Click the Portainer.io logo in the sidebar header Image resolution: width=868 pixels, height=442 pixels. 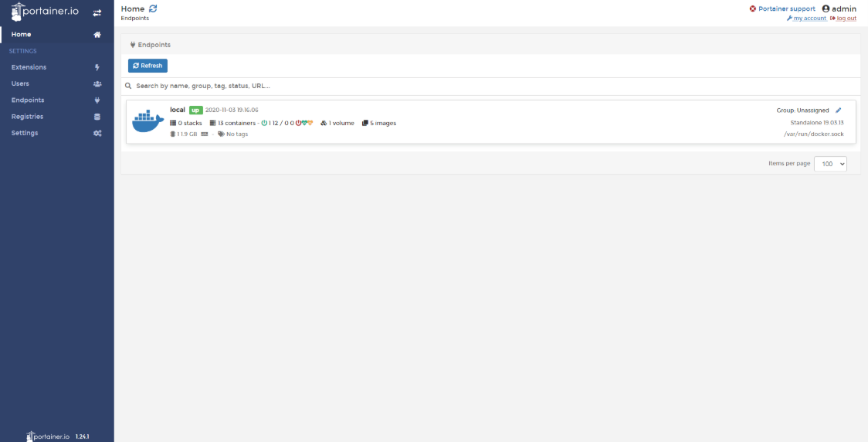coord(45,12)
